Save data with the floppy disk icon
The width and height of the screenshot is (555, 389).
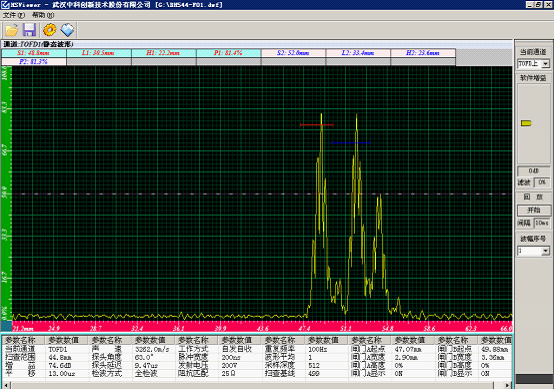point(29,30)
